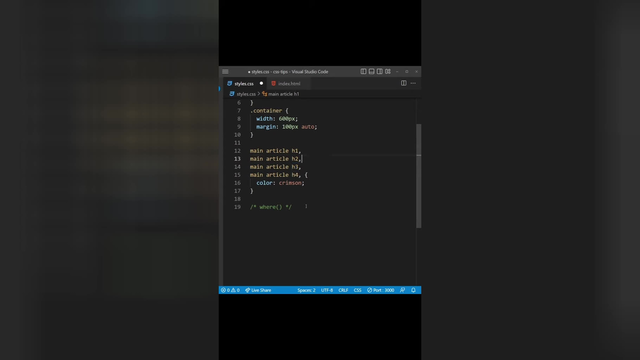Click 'main article h1,' selector line
The width and height of the screenshot is (640, 360).
[276, 151]
